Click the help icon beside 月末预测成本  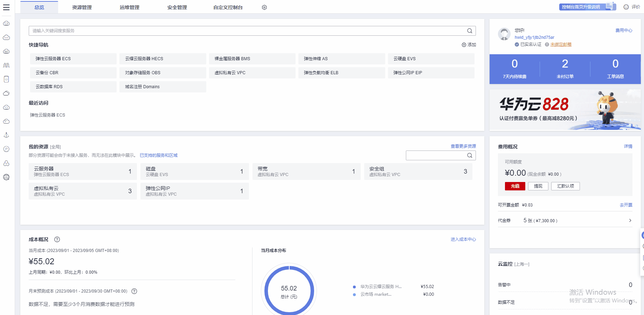(x=134, y=291)
